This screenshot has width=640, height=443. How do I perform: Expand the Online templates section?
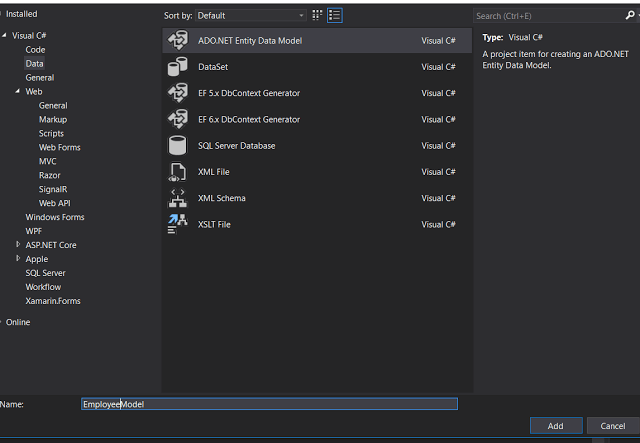3,322
